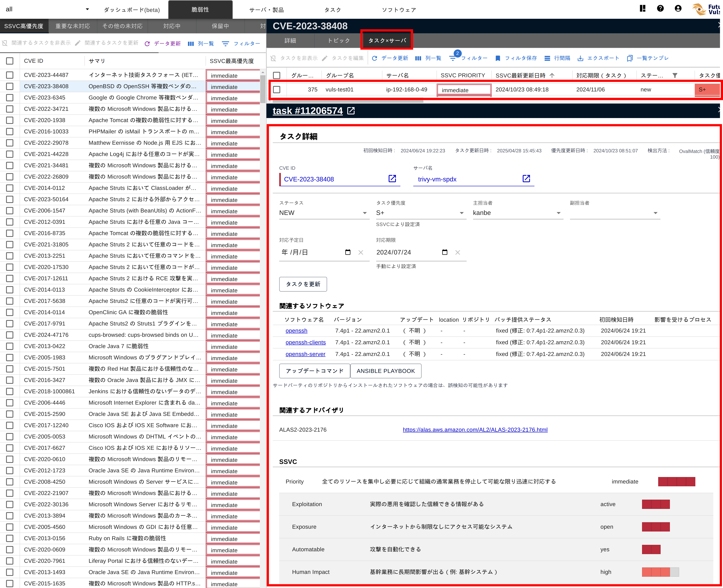Viewport: 723px width, 588px height.
Task: Open trivy-vm-spdx server external link icon
Action: pos(526,179)
